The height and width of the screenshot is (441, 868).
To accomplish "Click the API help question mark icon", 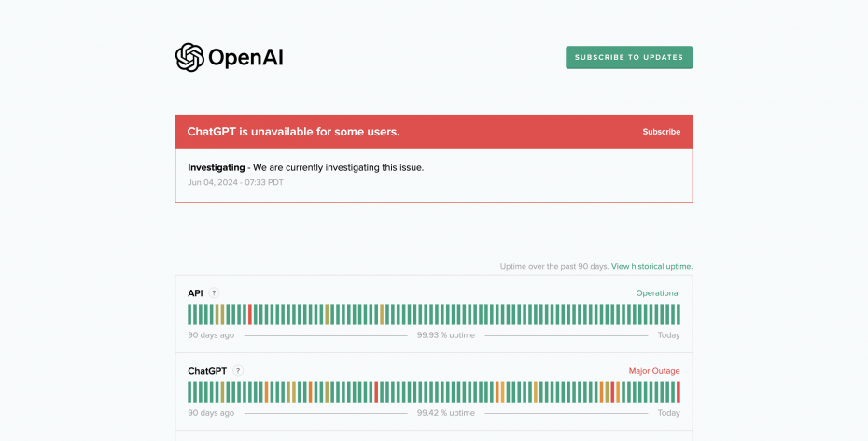I will click(215, 293).
